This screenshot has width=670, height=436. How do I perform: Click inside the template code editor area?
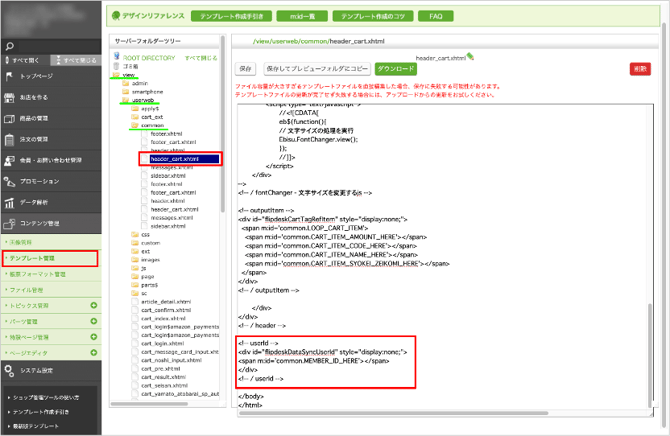(x=440, y=250)
